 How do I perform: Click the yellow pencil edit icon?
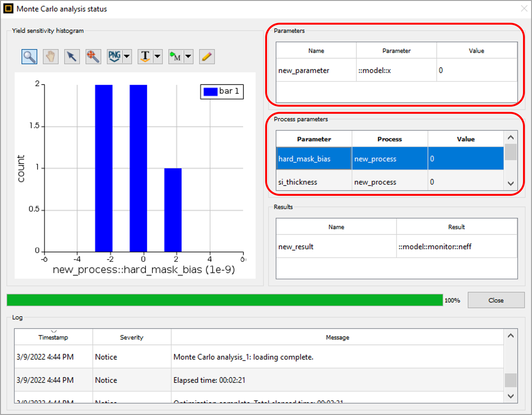point(207,57)
